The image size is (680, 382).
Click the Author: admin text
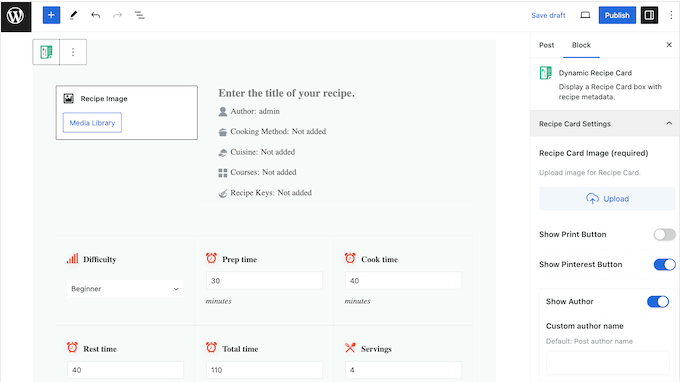pos(255,111)
